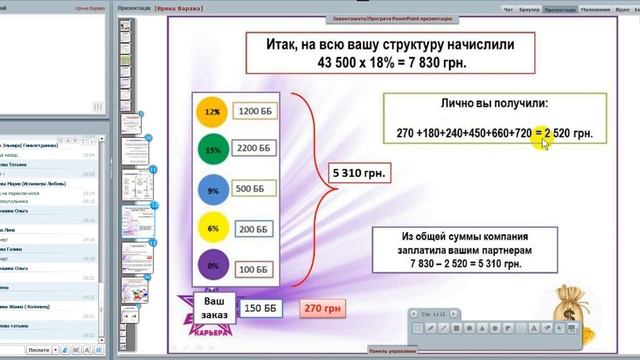
Task: Click the green 15% circle
Action: (x=213, y=150)
